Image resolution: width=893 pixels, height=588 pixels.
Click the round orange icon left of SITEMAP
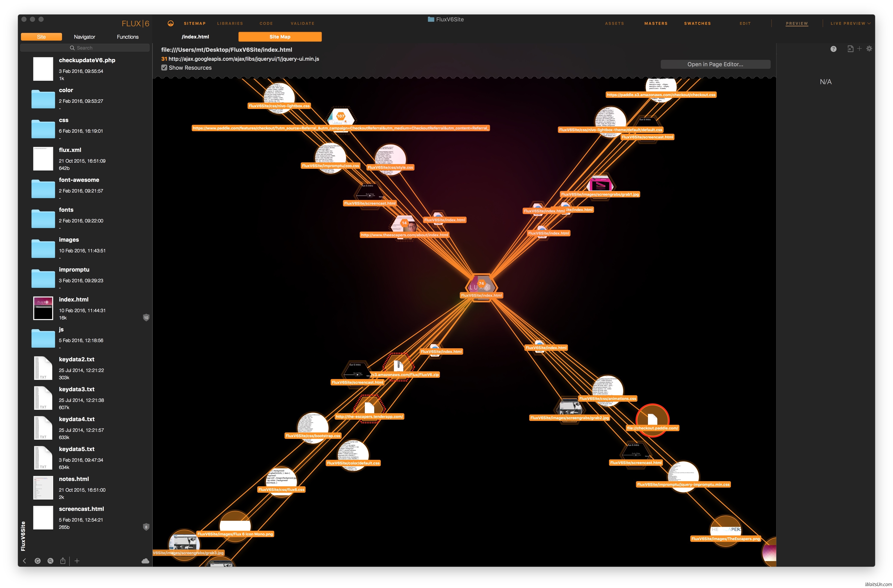coord(170,24)
